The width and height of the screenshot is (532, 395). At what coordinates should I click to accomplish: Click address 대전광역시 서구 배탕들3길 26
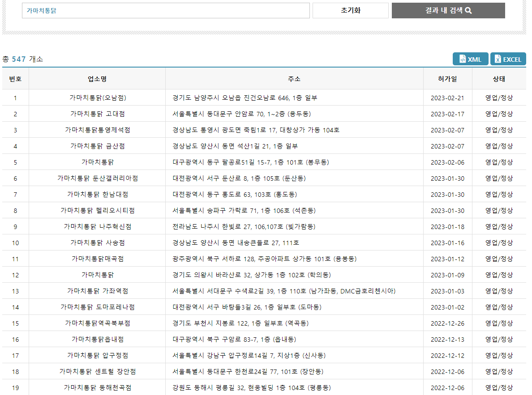(247, 307)
